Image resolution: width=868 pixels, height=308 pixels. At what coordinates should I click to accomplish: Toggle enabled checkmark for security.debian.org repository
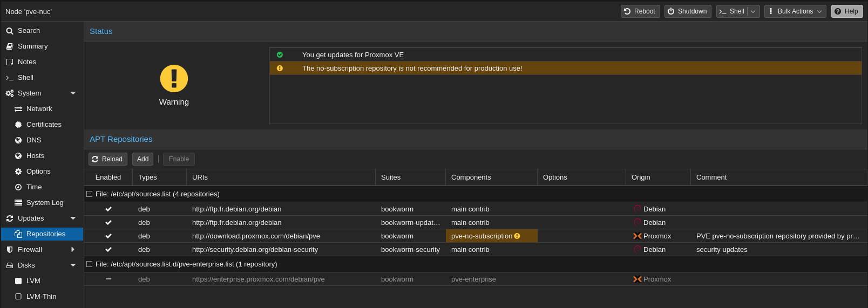point(109,249)
